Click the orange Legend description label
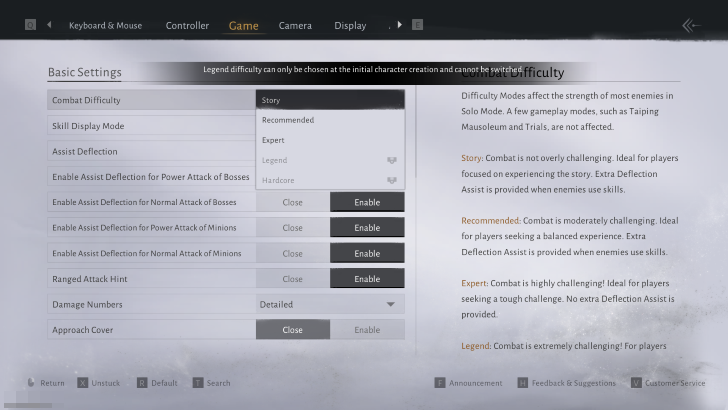Viewport: 728px width, 410px height. [476, 346]
